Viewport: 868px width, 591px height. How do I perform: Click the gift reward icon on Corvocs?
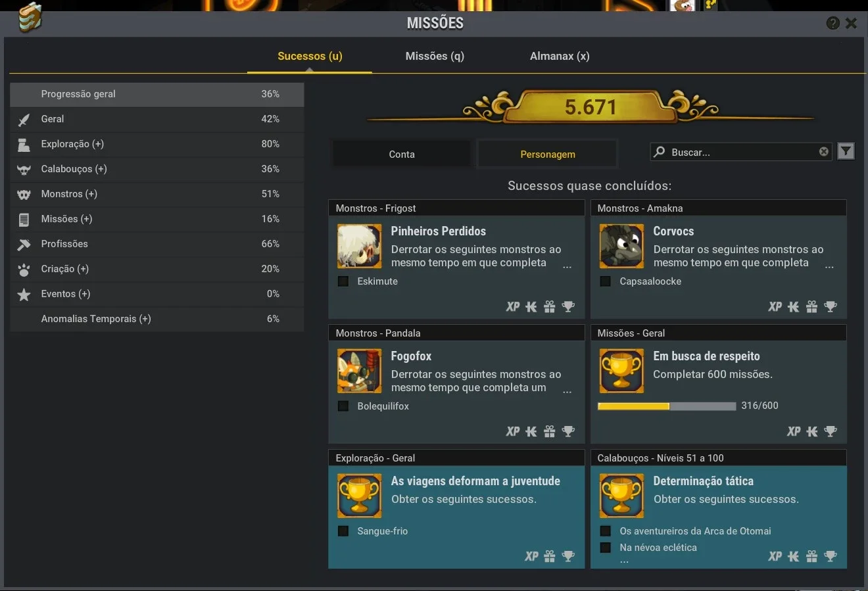click(812, 306)
